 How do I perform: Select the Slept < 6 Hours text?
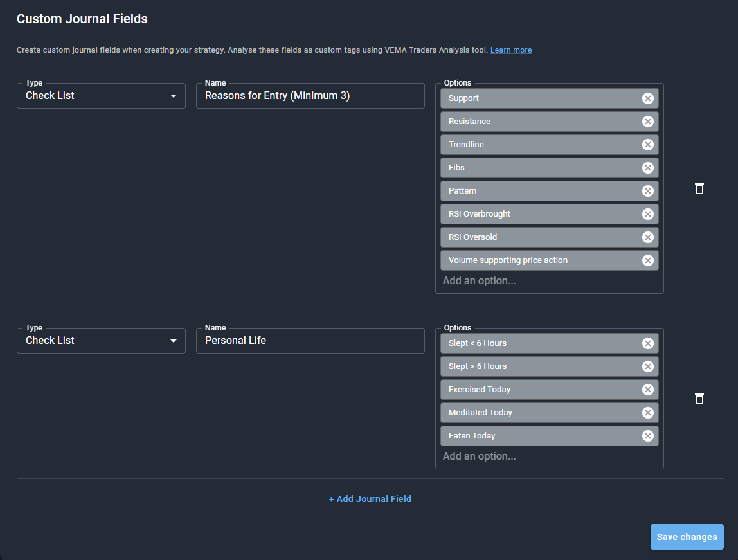click(477, 343)
